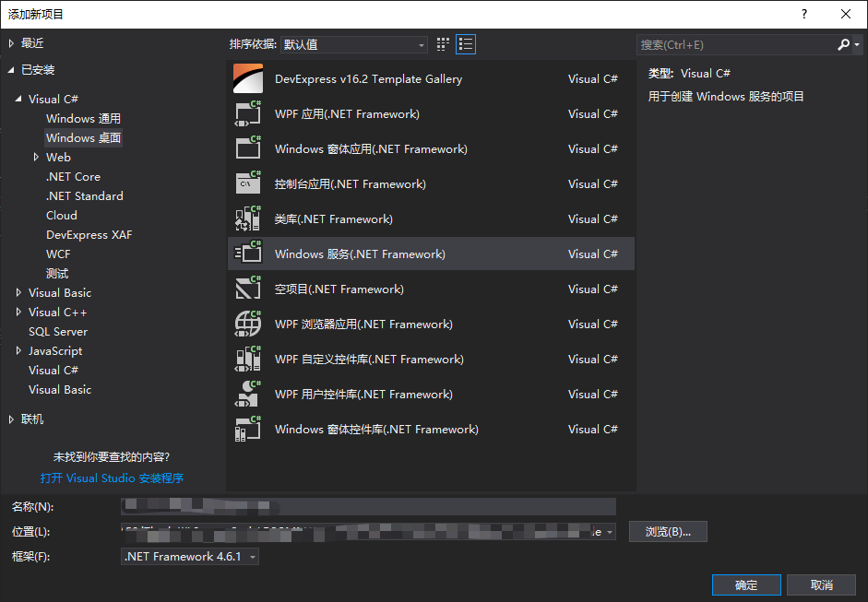Open the 排序依据 默认值 dropdown
The width and height of the screenshot is (868, 602).
point(353,43)
